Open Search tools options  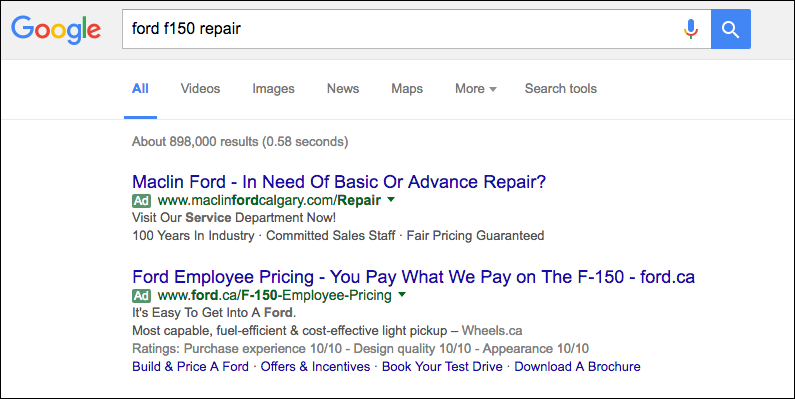click(561, 89)
